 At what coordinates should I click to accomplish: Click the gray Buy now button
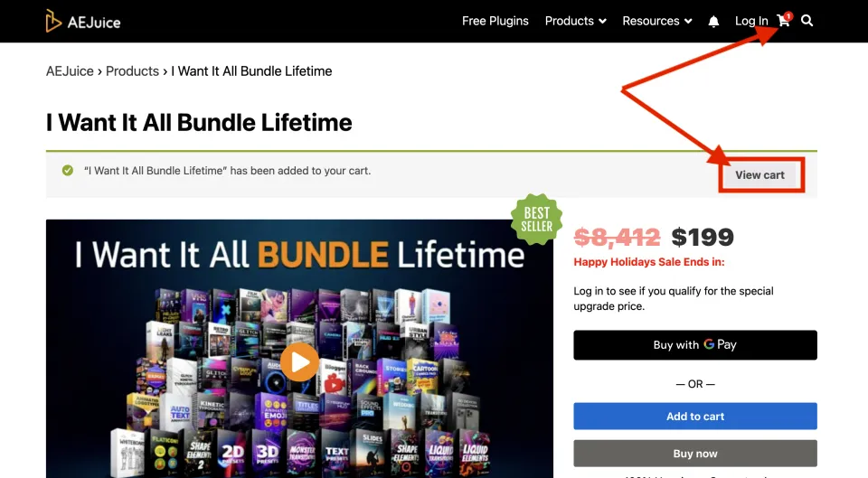[694, 454]
